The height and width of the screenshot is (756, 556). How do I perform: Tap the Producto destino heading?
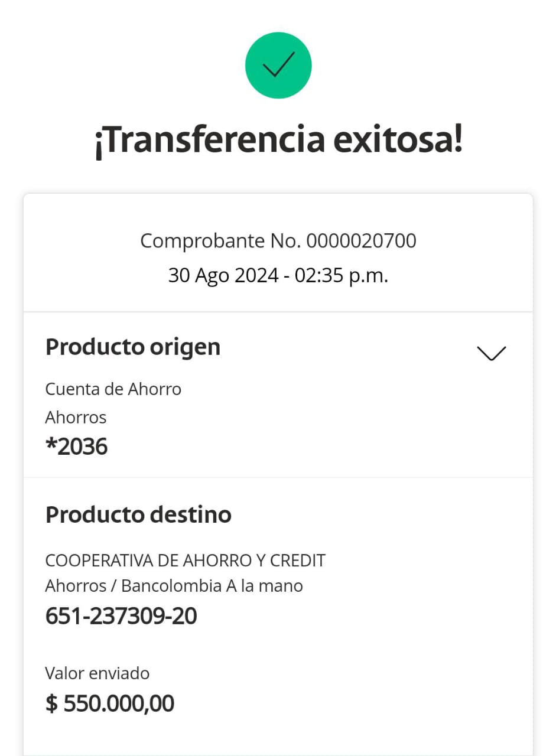click(x=138, y=515)
